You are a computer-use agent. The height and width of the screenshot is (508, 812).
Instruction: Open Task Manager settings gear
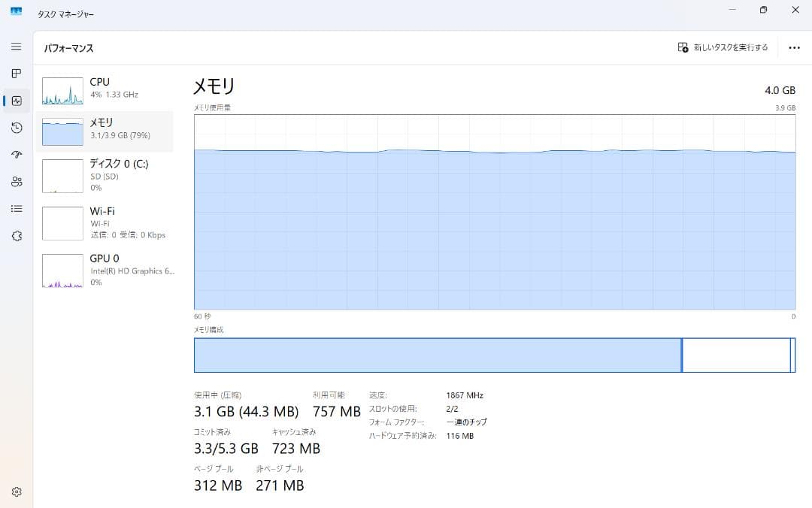point(16,492)
